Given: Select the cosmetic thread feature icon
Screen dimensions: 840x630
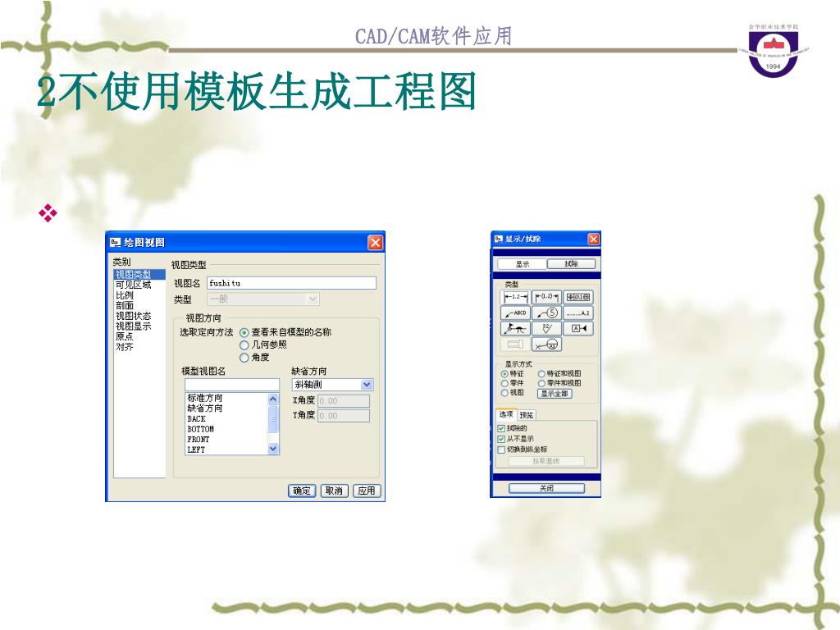Looking at the screenshot, I should (515, 344).
